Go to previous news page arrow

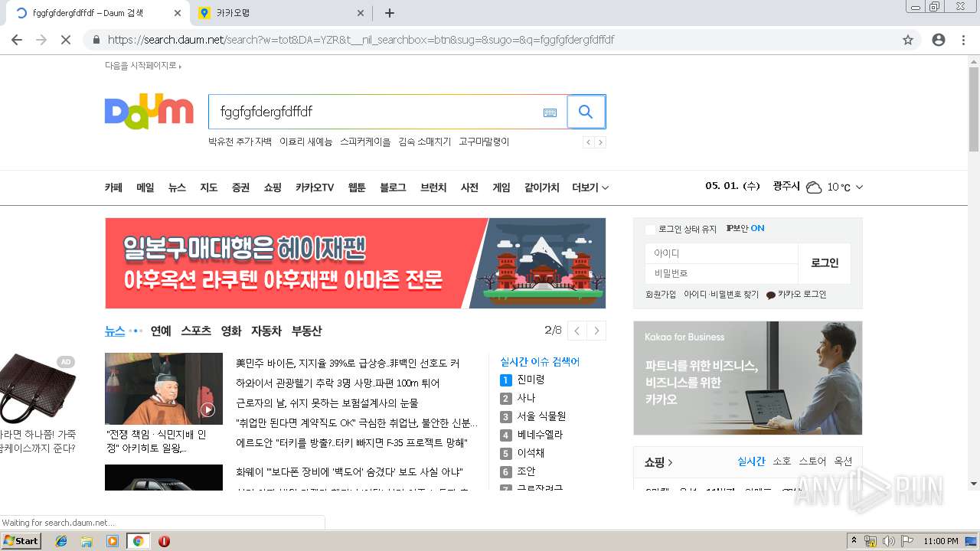pos(577,331)
